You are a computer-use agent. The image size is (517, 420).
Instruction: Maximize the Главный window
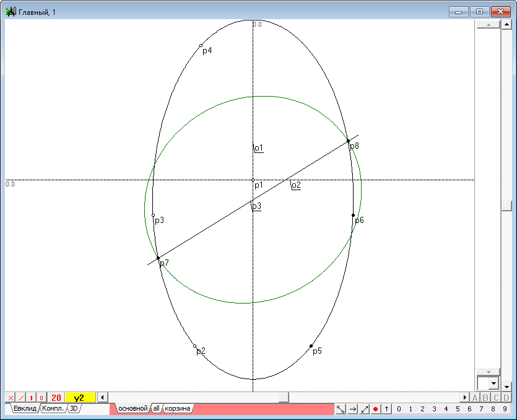479,12
